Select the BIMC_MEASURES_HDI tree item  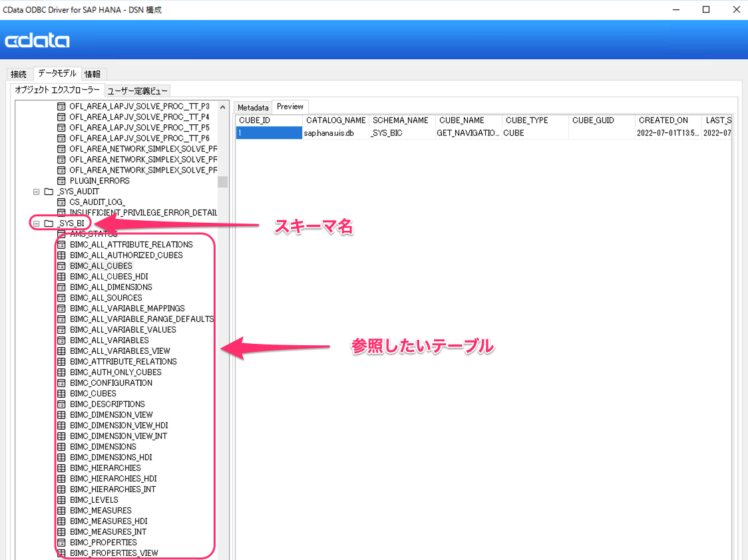[108, 521]
